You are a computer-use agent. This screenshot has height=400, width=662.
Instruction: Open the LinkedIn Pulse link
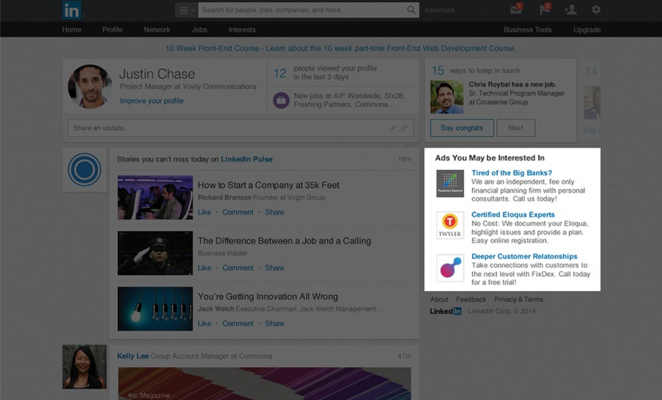click(x=247, y=159)
